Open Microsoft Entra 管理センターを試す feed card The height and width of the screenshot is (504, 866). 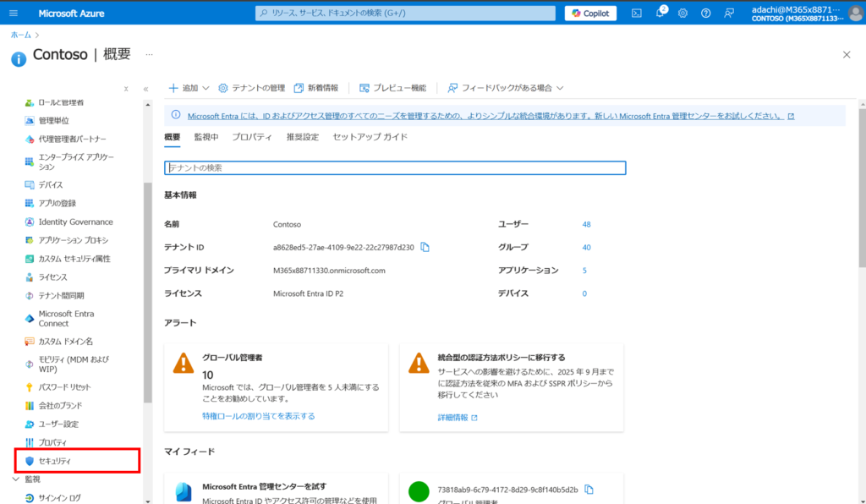click(x=277, y=489)
